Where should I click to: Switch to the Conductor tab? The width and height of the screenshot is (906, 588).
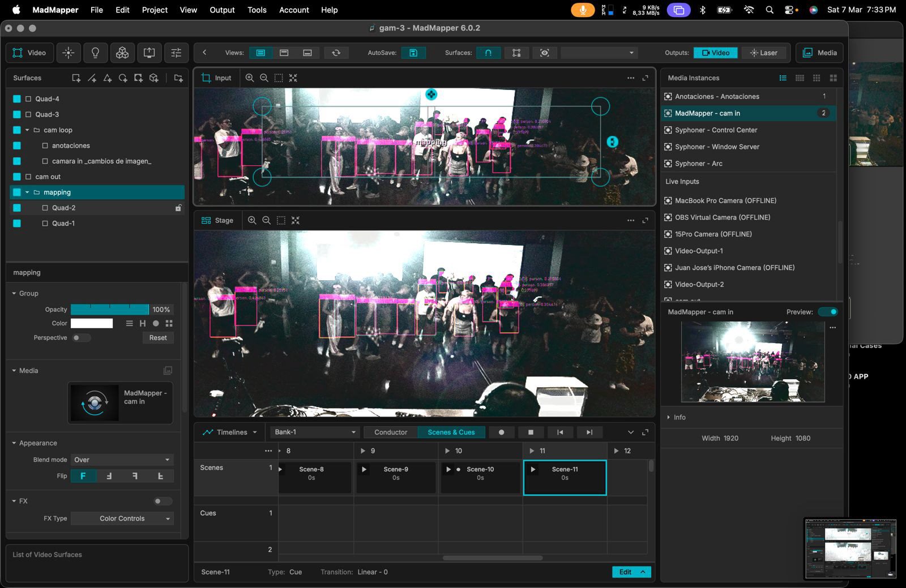391,432
